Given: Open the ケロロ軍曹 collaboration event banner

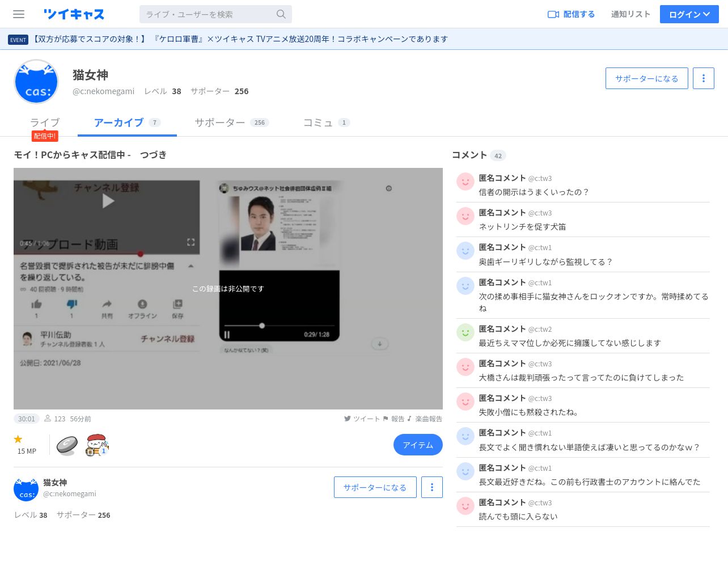Looking at the screenshot, I should 240,39.
